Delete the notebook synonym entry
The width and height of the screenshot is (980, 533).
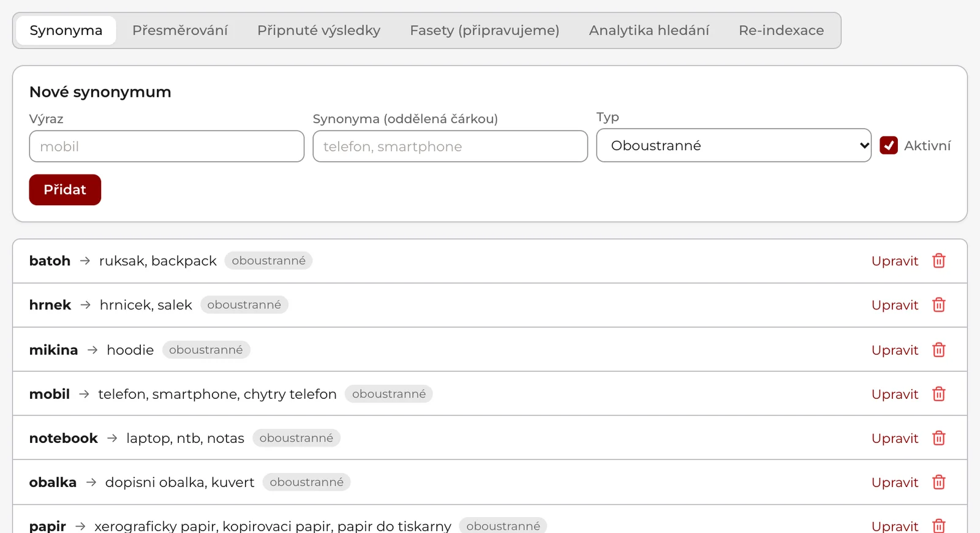[x=939, y=438]
